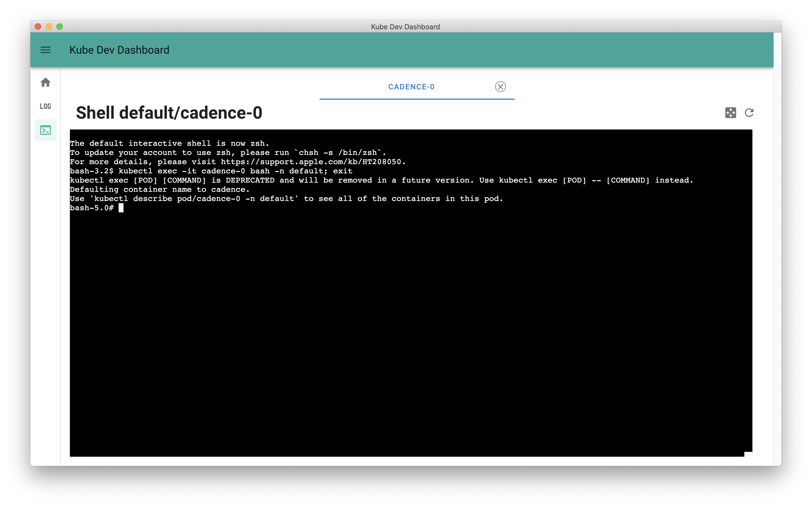
Task: Click the Kube Dev Dashboard header title
Action: click(x=119, y=50)
